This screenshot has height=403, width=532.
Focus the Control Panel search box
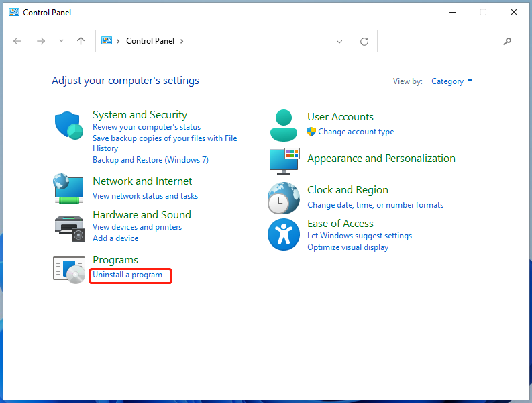(453, 41)
